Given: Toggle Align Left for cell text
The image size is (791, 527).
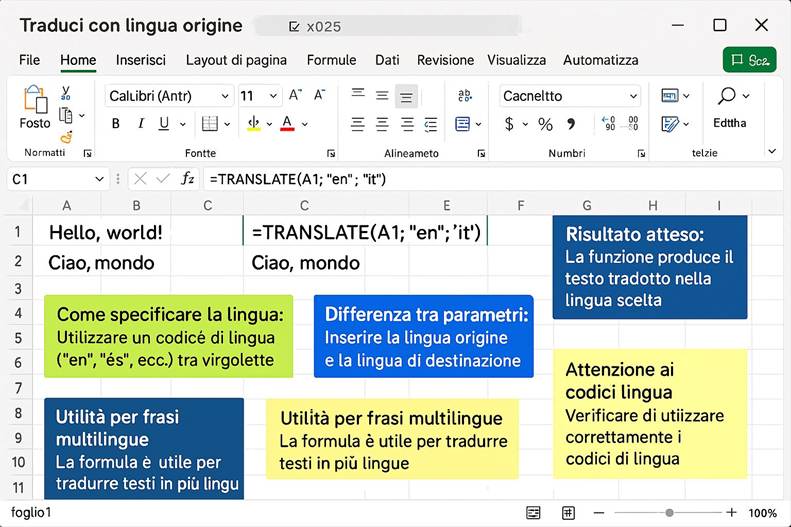Looking at the screenshot, I should click(358, 124).
